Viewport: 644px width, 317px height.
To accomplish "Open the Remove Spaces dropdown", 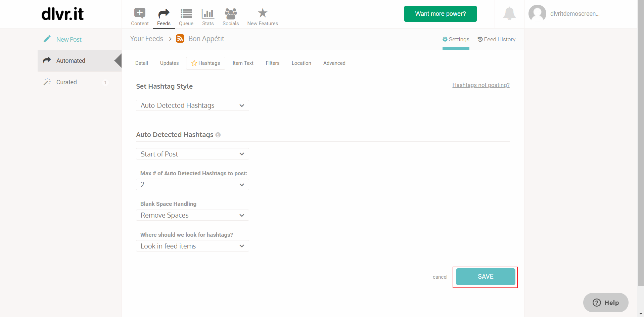I will coord(192,215).
